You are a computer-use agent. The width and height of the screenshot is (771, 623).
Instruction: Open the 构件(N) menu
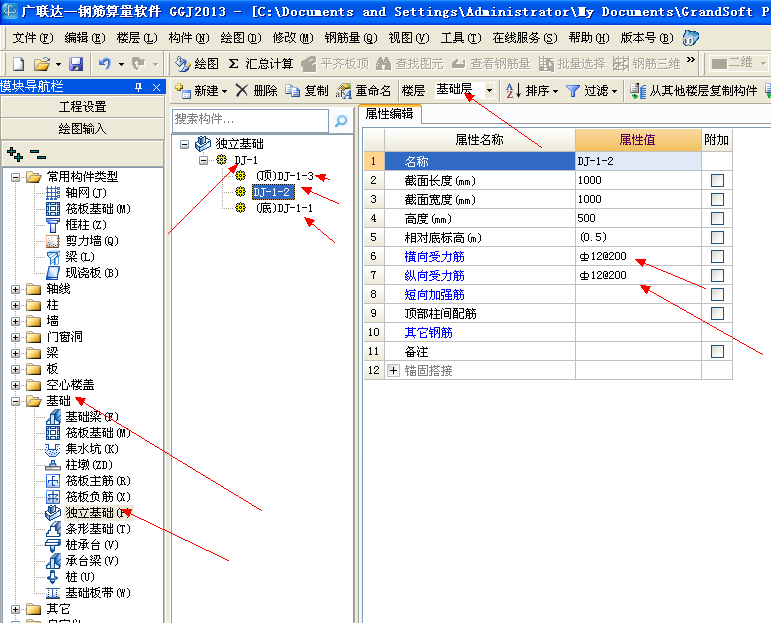(189, 38)
